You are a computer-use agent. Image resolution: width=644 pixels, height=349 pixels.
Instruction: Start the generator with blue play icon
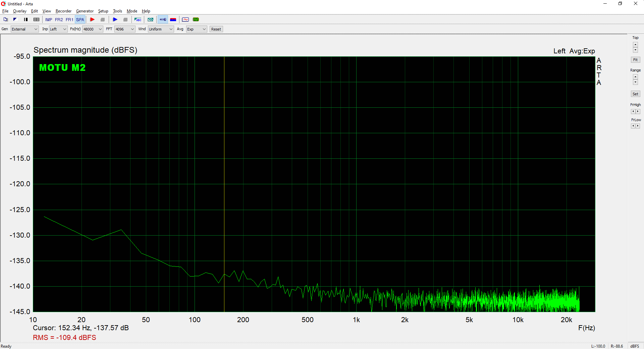click(115, 19)
